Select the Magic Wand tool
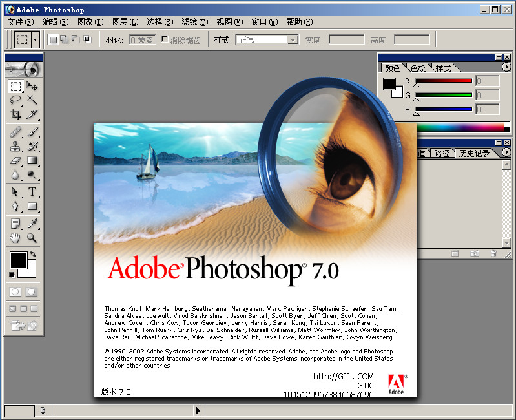 [x=32, y=100]
